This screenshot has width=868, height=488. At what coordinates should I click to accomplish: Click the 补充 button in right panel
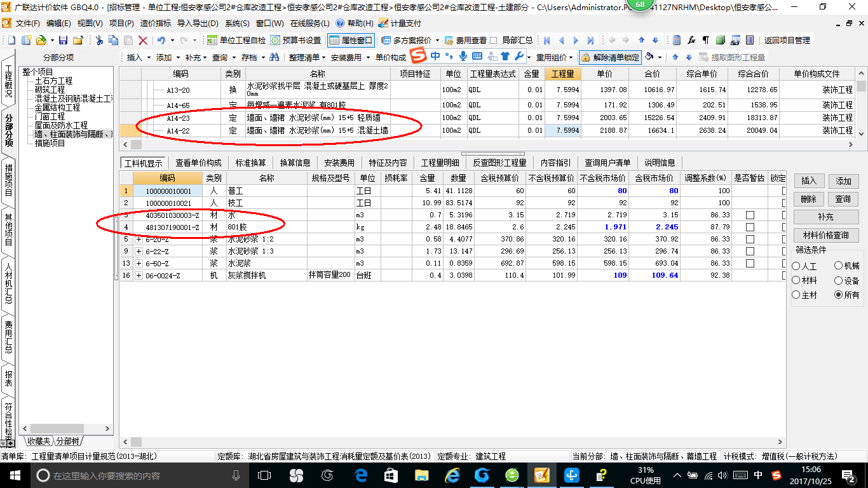click(x=825, y=217)
